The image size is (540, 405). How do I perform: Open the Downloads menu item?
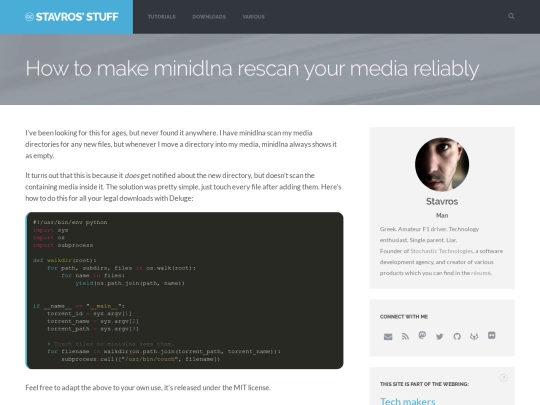point(209,17)
